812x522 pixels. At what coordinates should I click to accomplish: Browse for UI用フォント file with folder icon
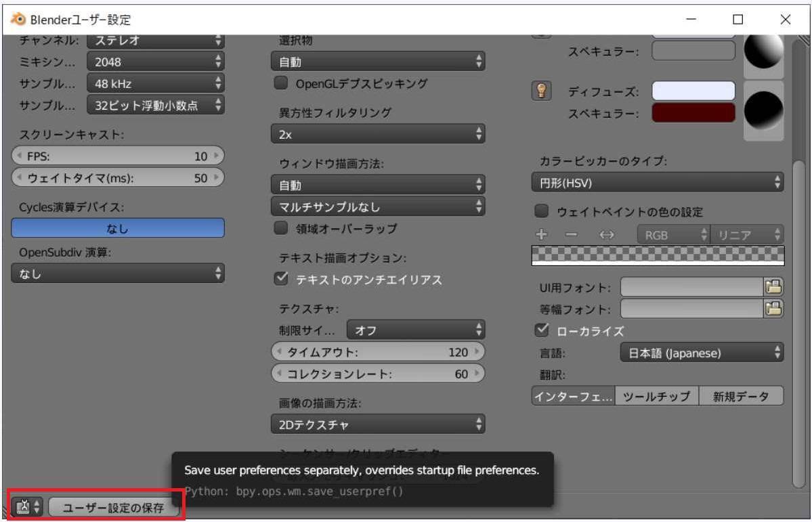tap(773, 287)
